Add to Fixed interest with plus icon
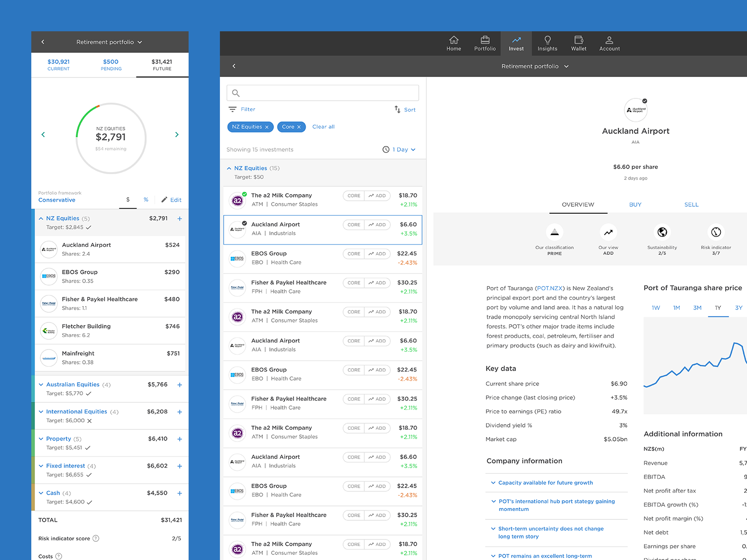 (180, 466)
